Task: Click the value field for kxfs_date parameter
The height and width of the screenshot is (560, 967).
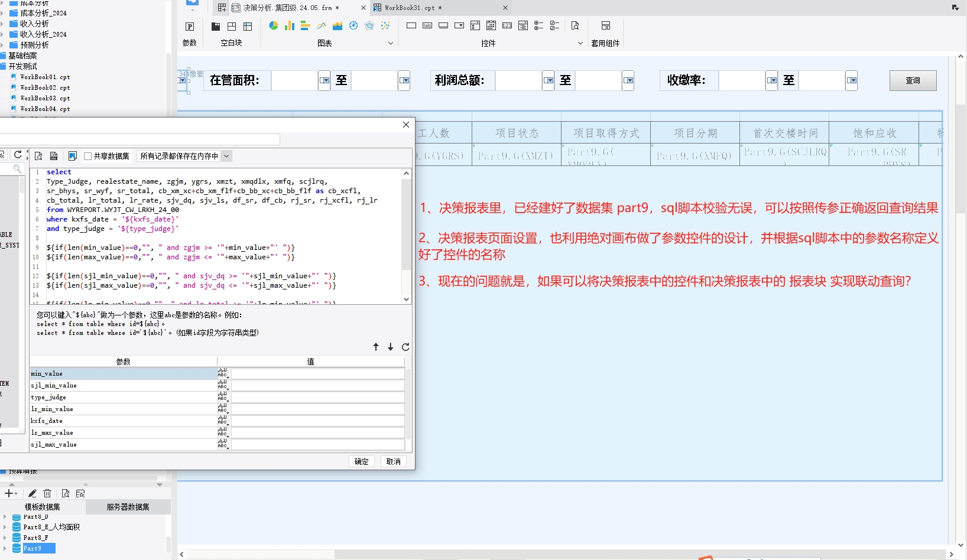Action: pos(318,421)
